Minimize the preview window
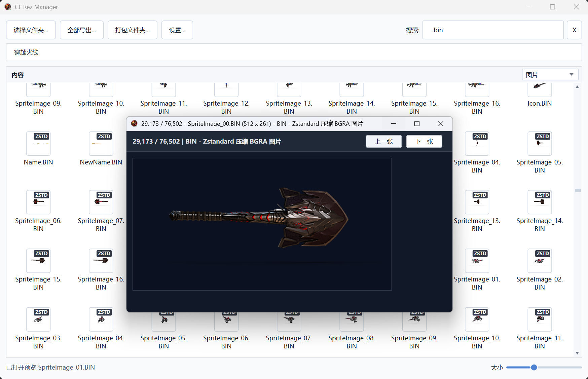Viewport: 588px width, 379px height. click(394, 123)
